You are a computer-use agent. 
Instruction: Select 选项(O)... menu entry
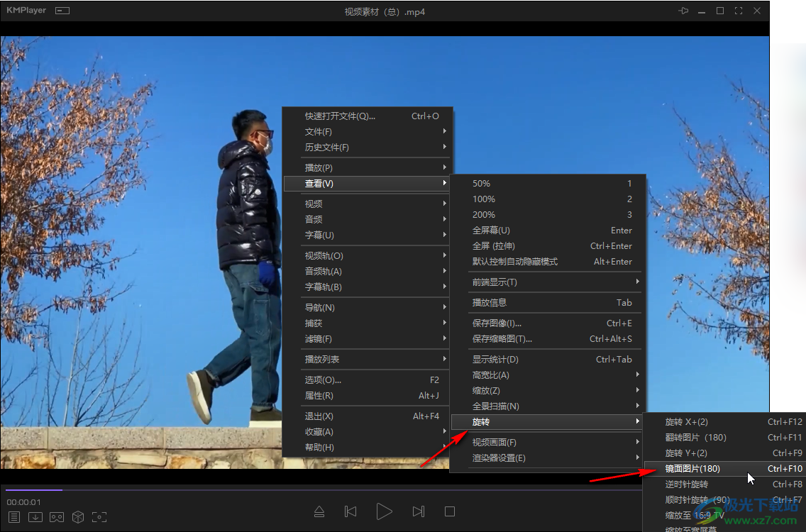(367, 380)
